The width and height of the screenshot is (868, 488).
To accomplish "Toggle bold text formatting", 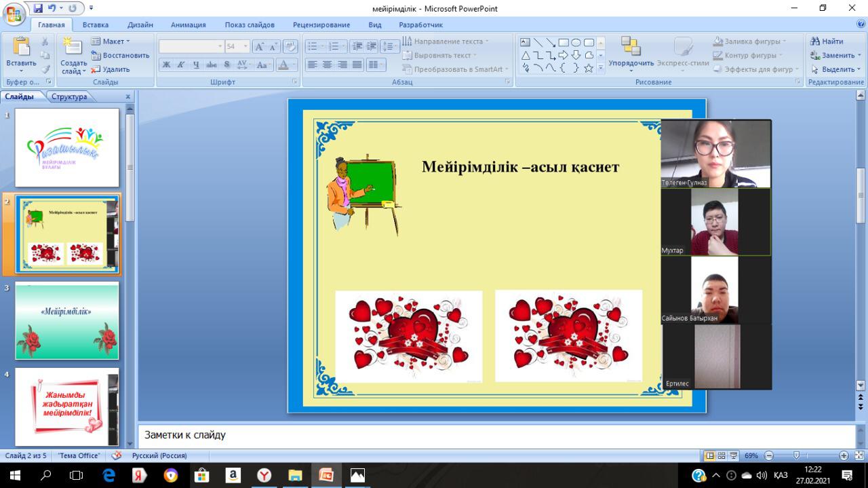I will [x=167, y=65].
